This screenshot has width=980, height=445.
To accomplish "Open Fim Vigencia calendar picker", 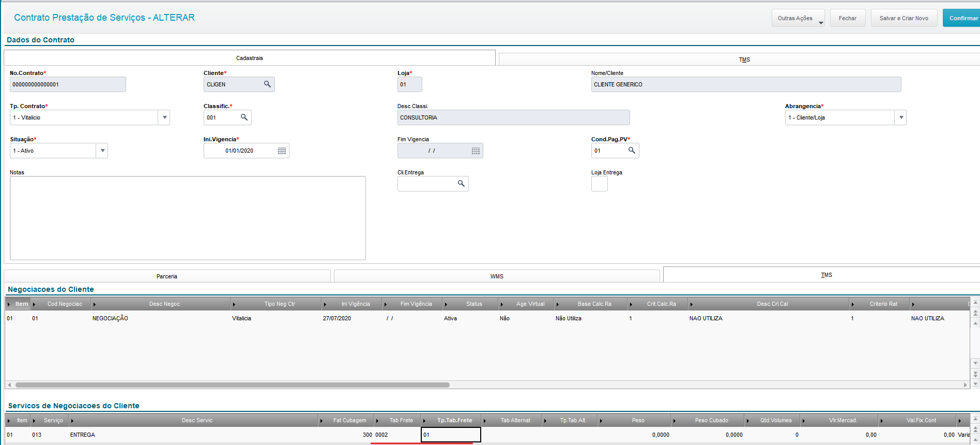I will pyautogui.click(x=476, y=151).
